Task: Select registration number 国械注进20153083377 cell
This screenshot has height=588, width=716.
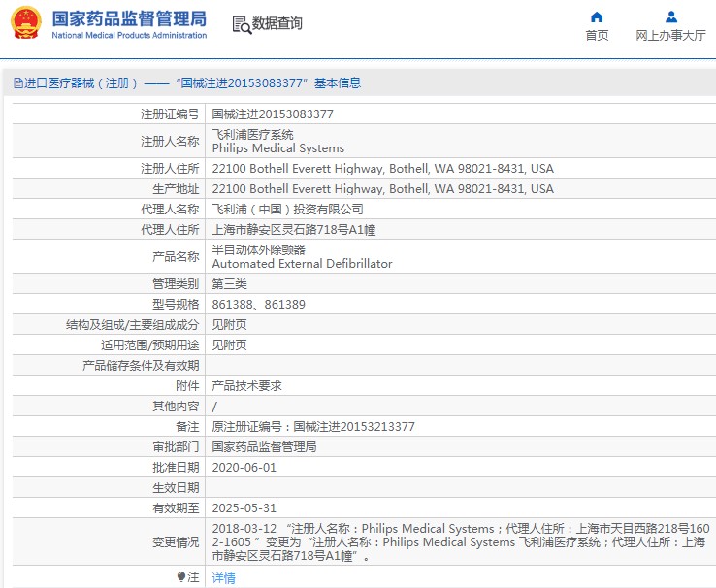Action: [x=273, y=114]
